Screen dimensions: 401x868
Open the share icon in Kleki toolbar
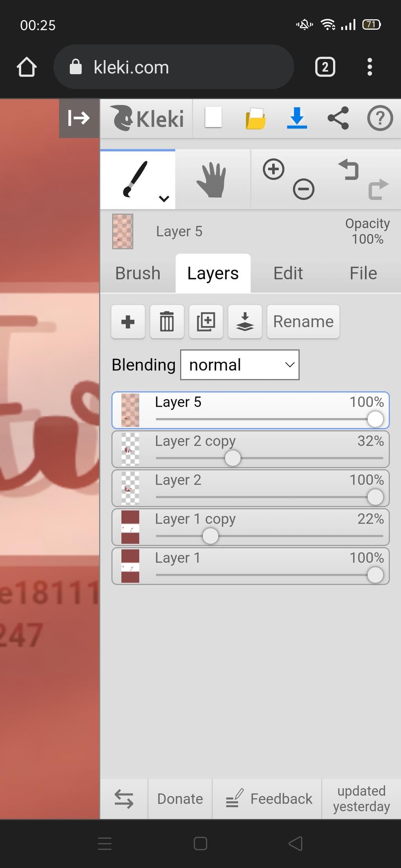pos(338,118)
